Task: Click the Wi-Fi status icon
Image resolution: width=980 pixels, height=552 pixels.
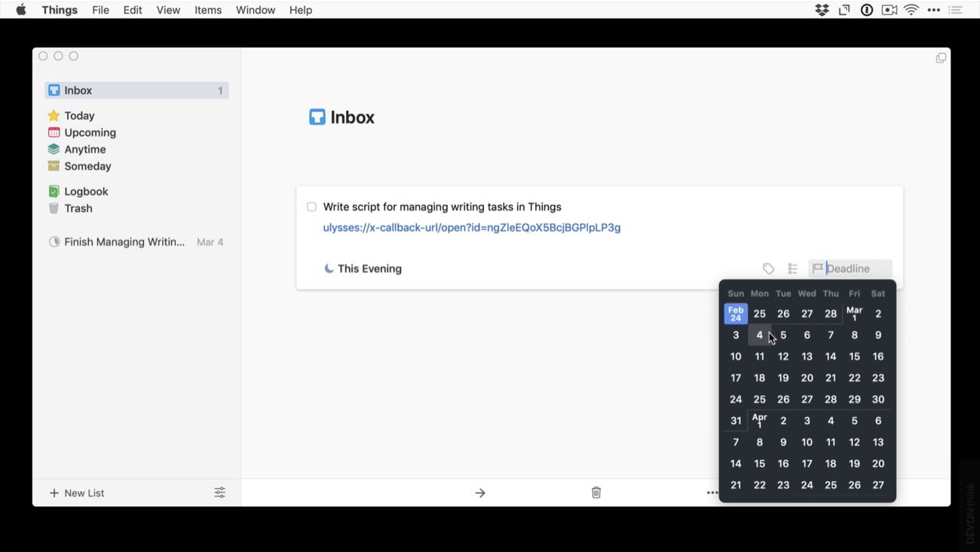Action: pyautogui.click(x=911, y=10)
